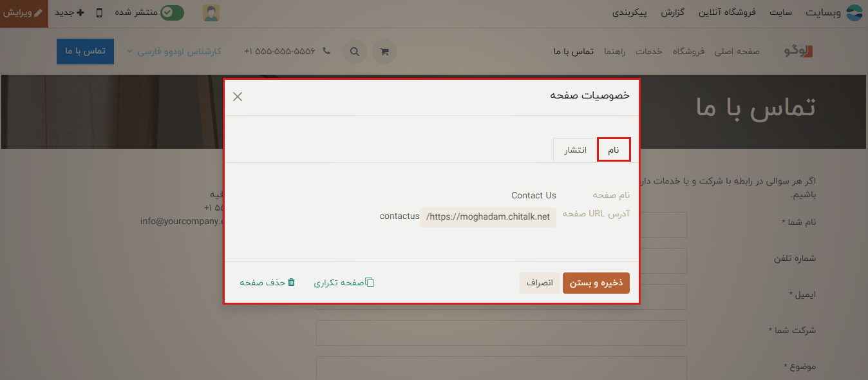
Task: Click the شرکت شما label
Action: tap(792, 330)
